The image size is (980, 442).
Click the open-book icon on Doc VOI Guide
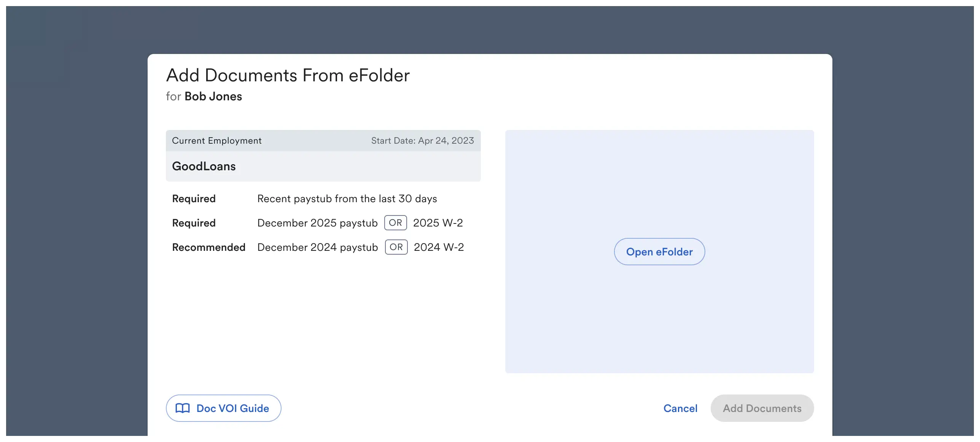click(x=183, y=408)
